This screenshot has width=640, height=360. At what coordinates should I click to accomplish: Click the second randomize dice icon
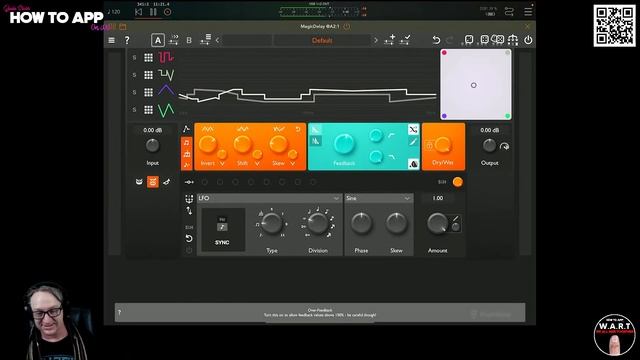[x=484, y=40]
